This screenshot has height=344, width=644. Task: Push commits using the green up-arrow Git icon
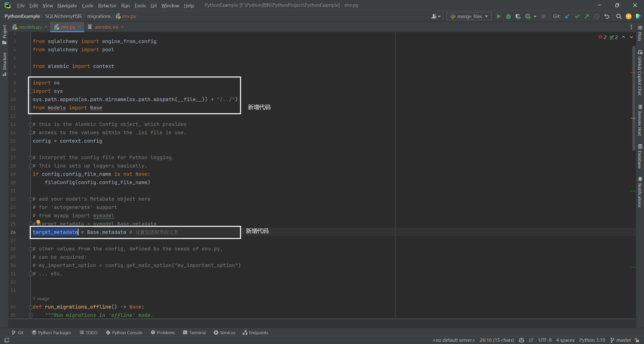[587, 16]
